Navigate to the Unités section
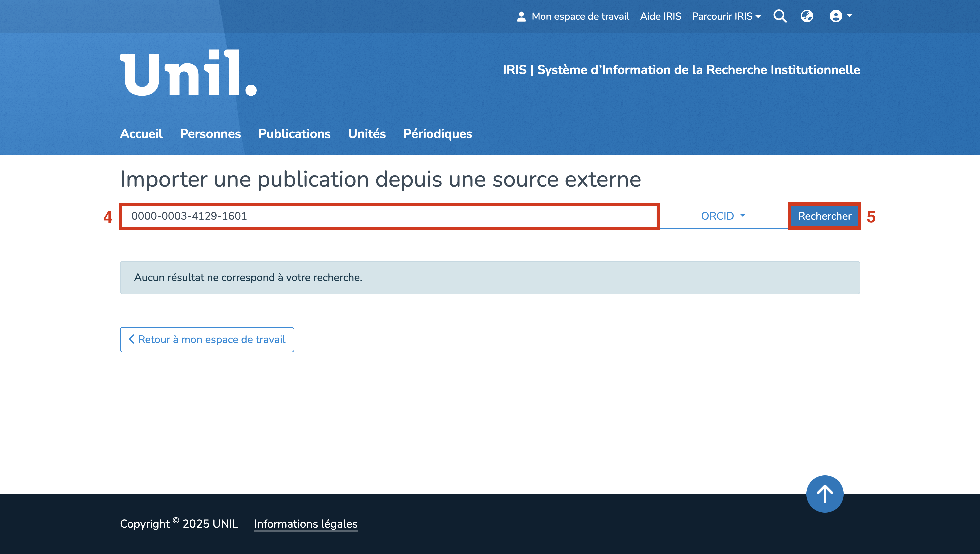 tap(367, 134)
